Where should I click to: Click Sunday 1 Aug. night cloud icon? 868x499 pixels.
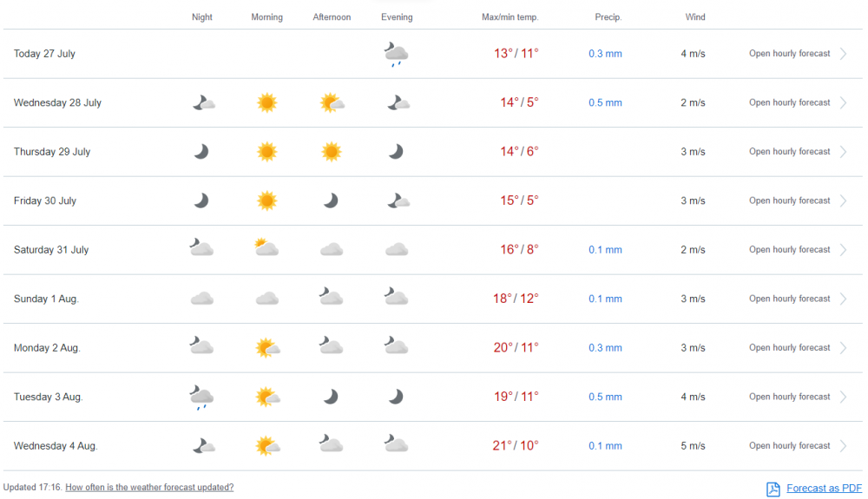click(x=201, y=299)
